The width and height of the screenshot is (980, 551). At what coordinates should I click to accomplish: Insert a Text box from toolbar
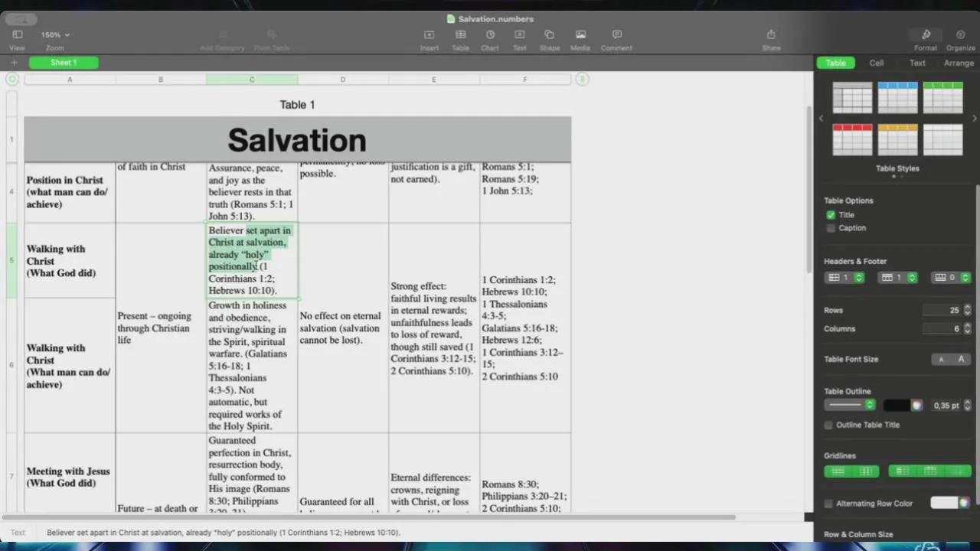519,34
